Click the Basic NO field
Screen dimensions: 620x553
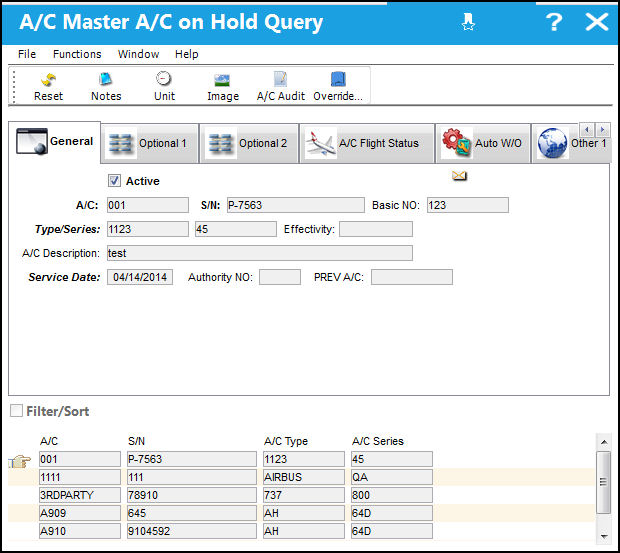click(x=468, y=206)
